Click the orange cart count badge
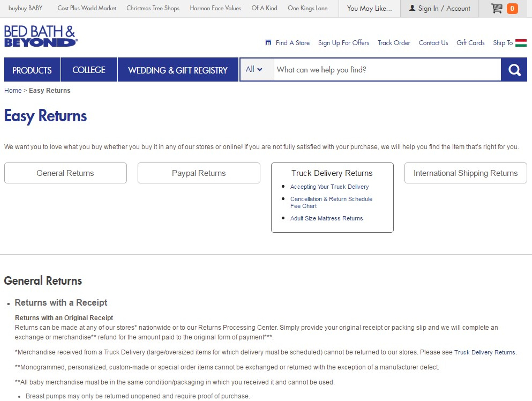 [x=512, y=9]
